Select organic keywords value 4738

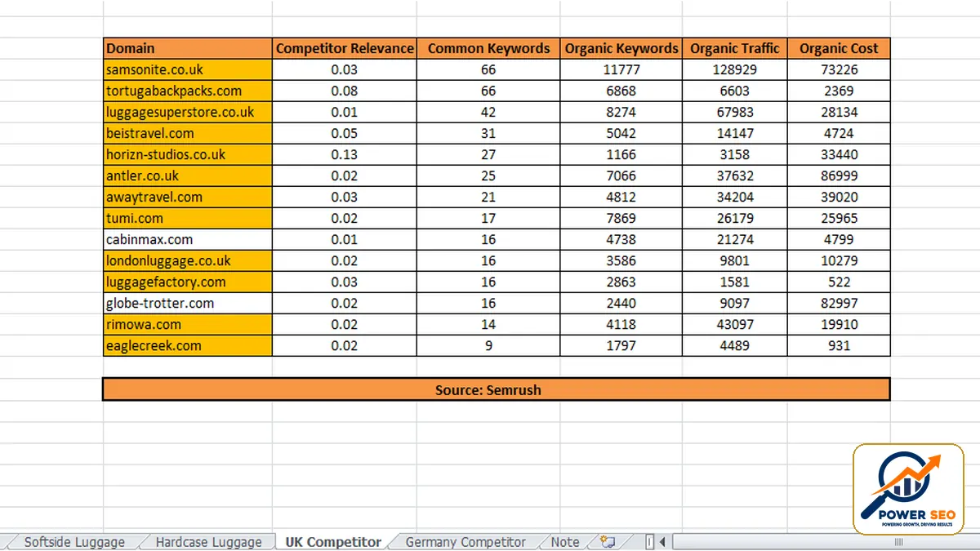621,239
